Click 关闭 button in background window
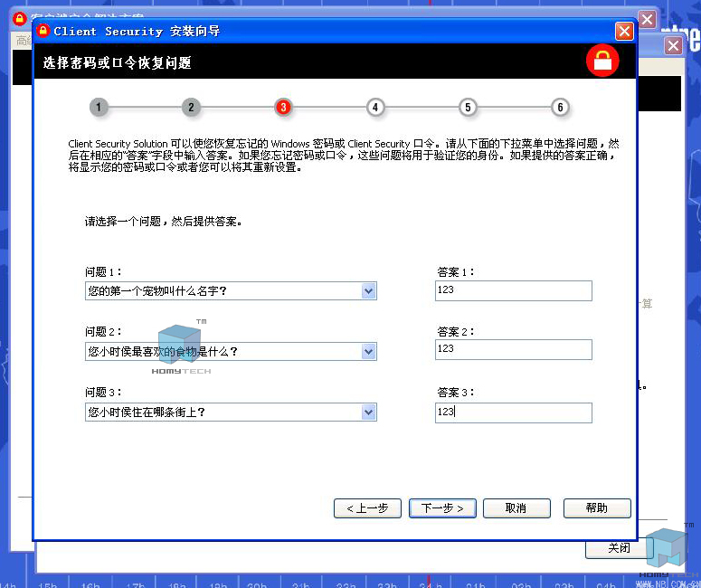The height and width of the screenshot is (588, 701). tap(619, 548)
